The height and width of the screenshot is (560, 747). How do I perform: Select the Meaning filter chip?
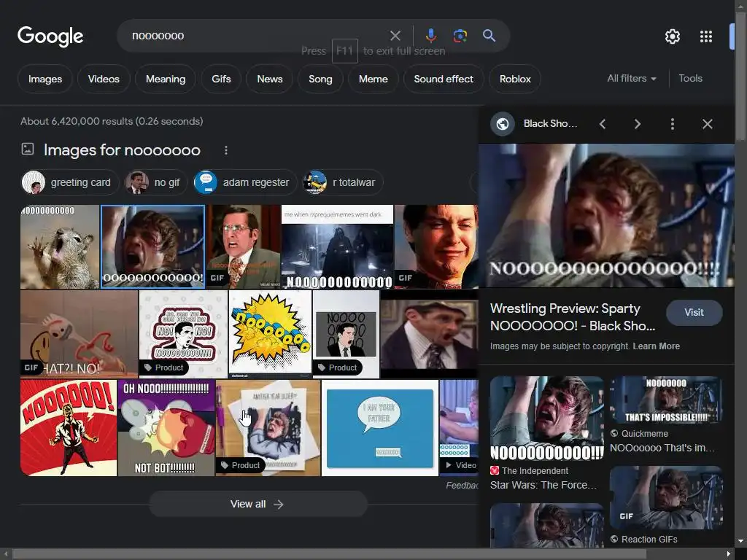click(166, 79)
